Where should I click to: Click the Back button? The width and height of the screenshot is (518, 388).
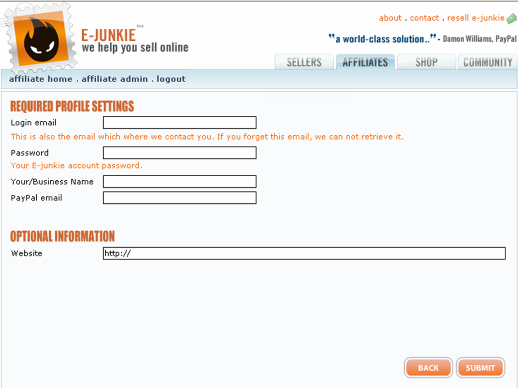(428, 368)
